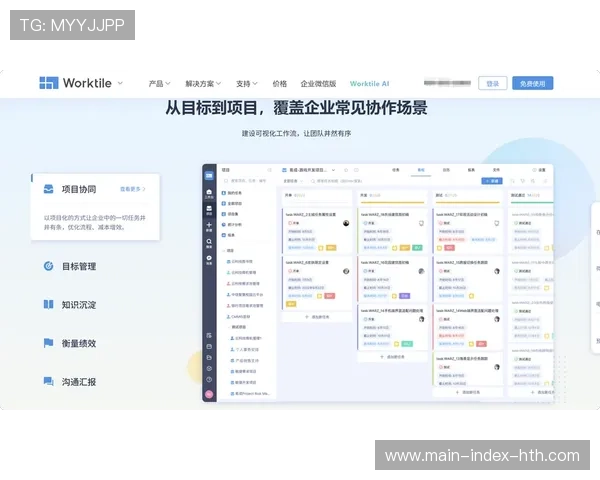Click the message bubble icon in dark sidebar

tap(209, 260)
